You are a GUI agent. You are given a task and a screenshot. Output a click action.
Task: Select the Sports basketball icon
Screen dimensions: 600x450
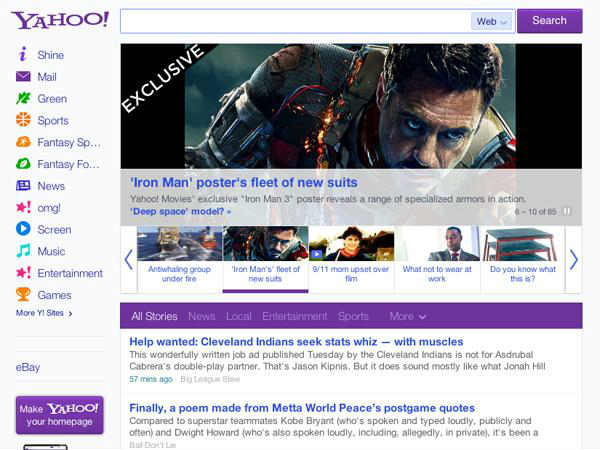(x=23, y=120)
